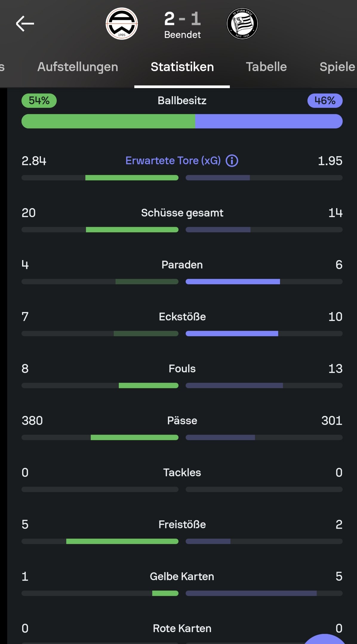Click the purple Paraden bar

tap(233, 282)
